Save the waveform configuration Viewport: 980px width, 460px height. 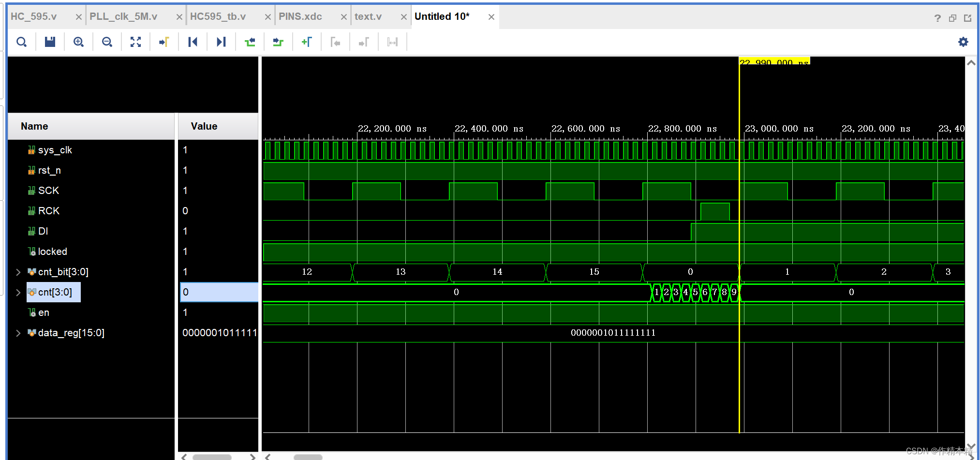pos(50,42)
